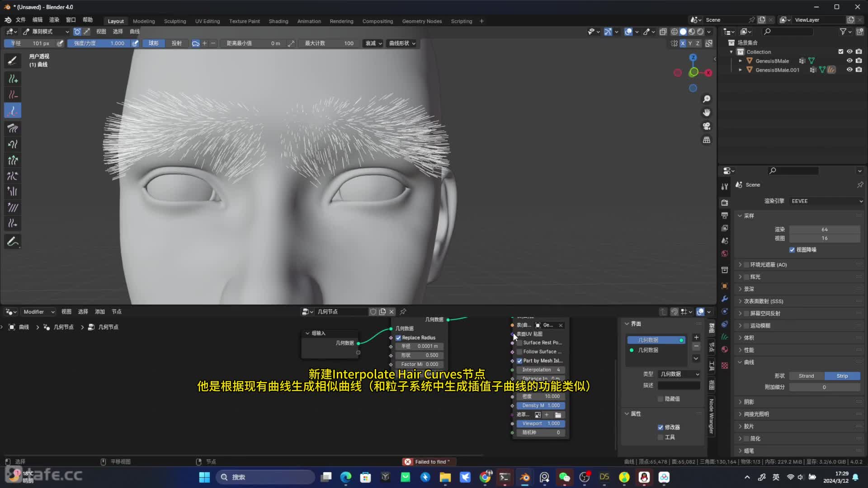This screenshot has height=488, width=868.
Task: Open Blender from the Windows taskbar
Action: click(x=524, y=477)
